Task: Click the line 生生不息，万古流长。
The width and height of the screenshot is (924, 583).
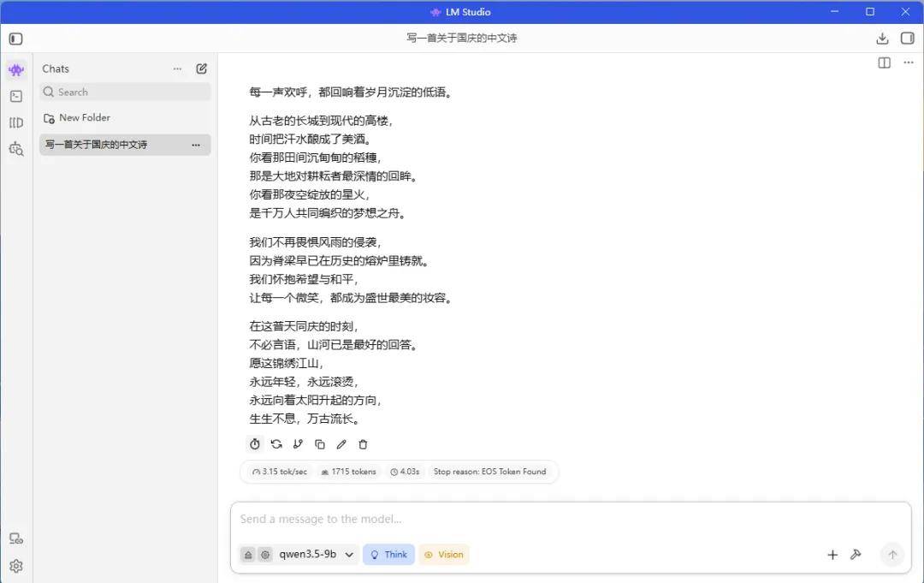Action: pos(305,419)
